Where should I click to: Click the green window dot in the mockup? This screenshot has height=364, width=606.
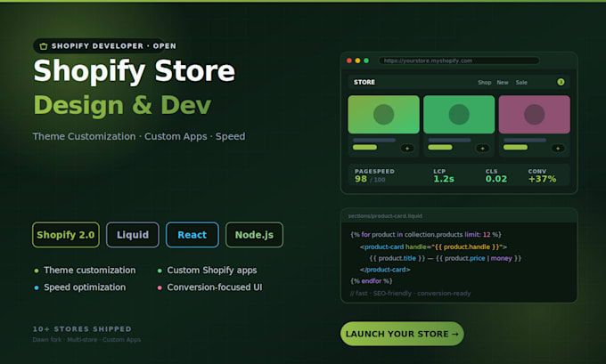(366, 61)
